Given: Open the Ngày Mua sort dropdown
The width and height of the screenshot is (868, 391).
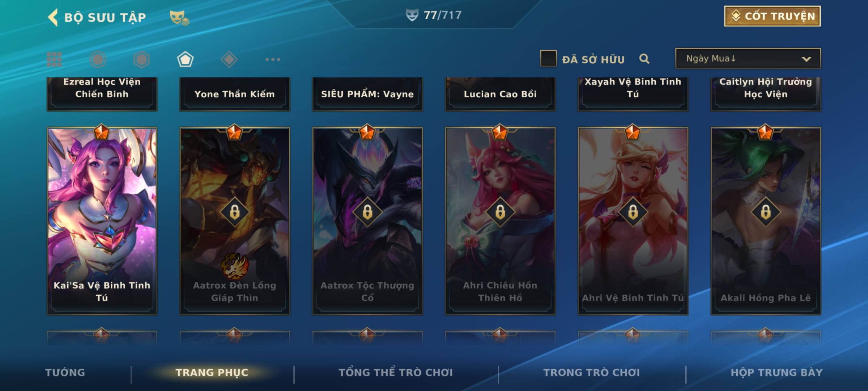Looking at the screenshot, I should (748, 58).
